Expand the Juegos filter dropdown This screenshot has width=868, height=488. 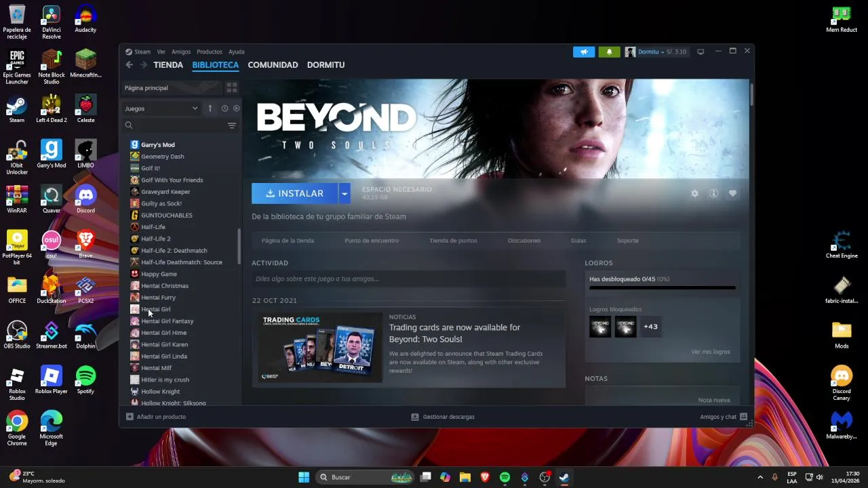(x=161, y=108)
